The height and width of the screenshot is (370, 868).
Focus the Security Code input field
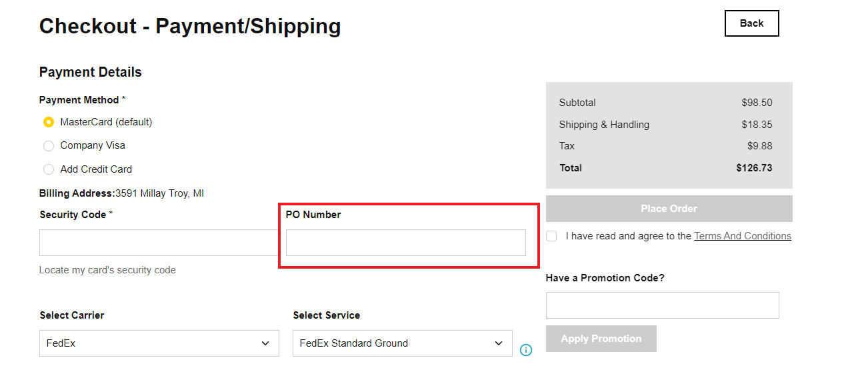159,243
